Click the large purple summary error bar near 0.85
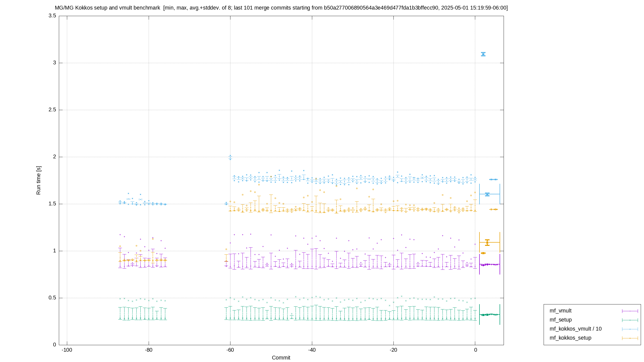This screenshot has width=644, height=362. point(490,264)
